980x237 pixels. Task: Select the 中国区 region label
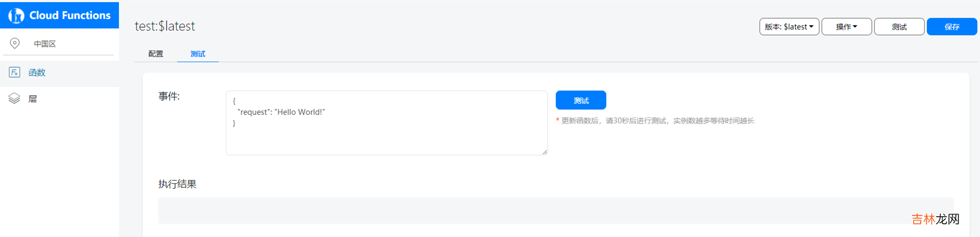pos(45,44)
